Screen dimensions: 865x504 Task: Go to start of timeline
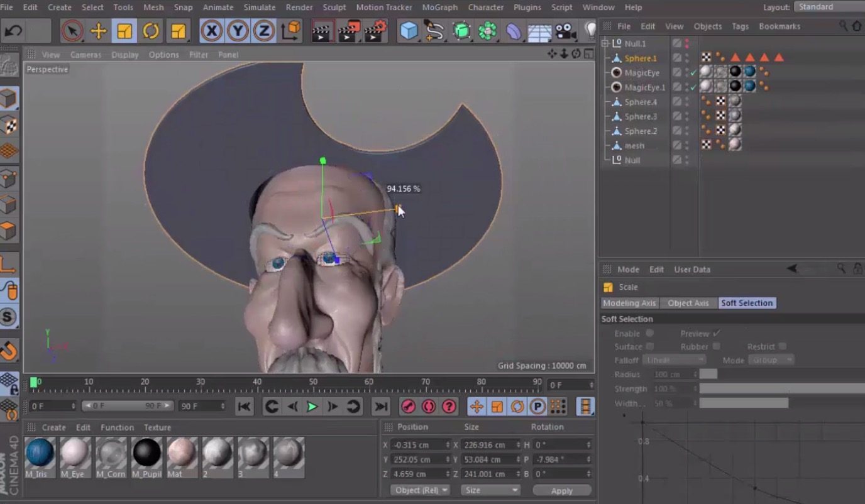coord(245,407)
